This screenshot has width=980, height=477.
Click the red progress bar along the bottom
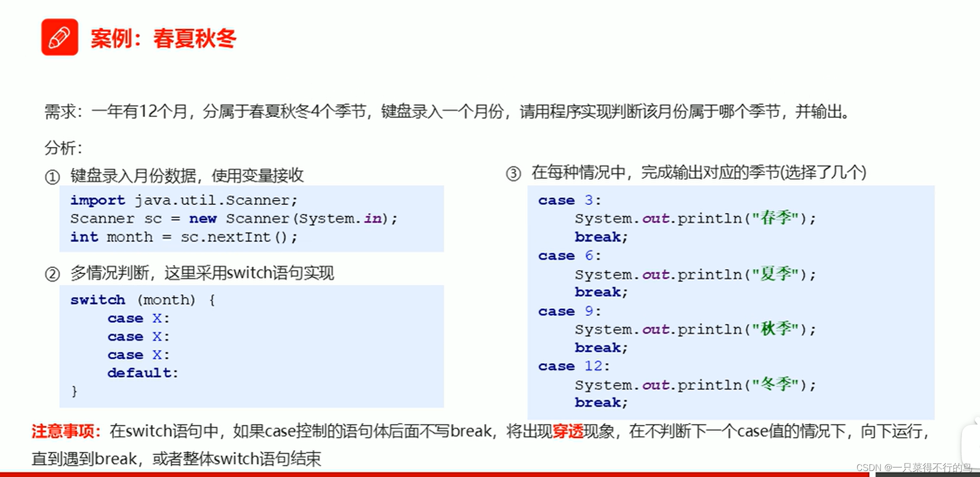pyautogui.click(x=434, y=474)
